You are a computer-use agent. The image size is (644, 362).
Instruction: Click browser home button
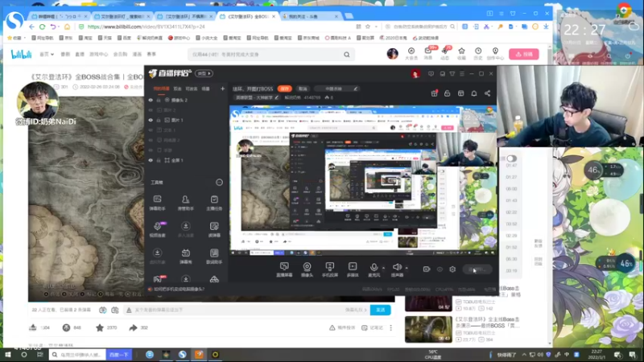[67, 27]
